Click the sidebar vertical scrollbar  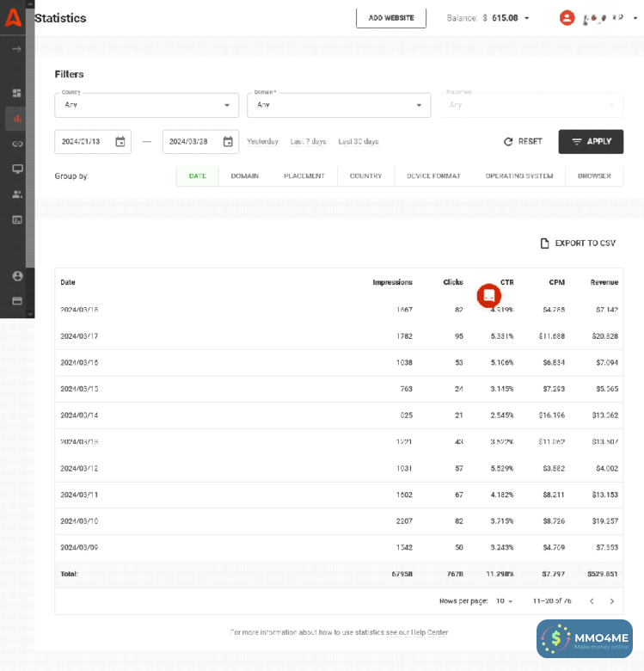coord(30,137)
